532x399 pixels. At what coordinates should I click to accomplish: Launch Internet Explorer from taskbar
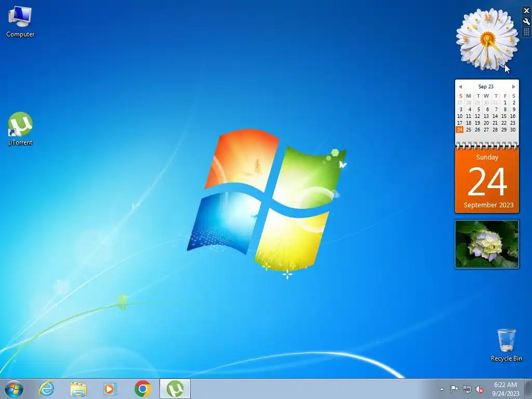[46, 389]
